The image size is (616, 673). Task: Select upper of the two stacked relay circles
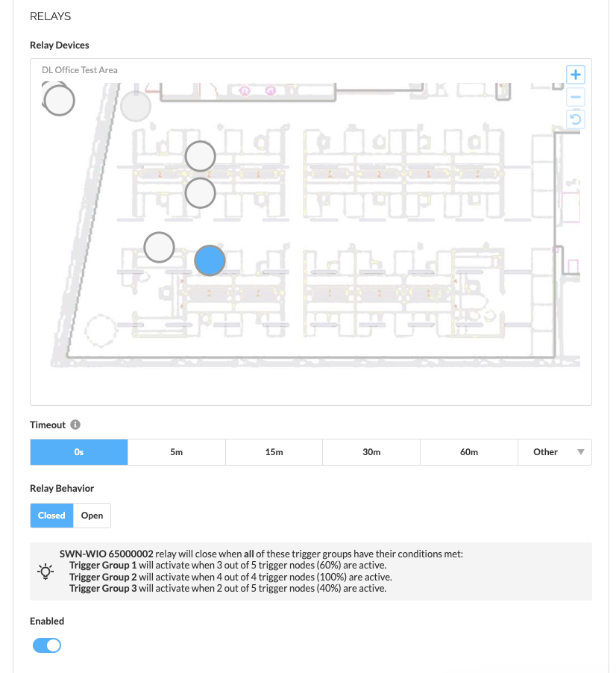tap(200, 157)
